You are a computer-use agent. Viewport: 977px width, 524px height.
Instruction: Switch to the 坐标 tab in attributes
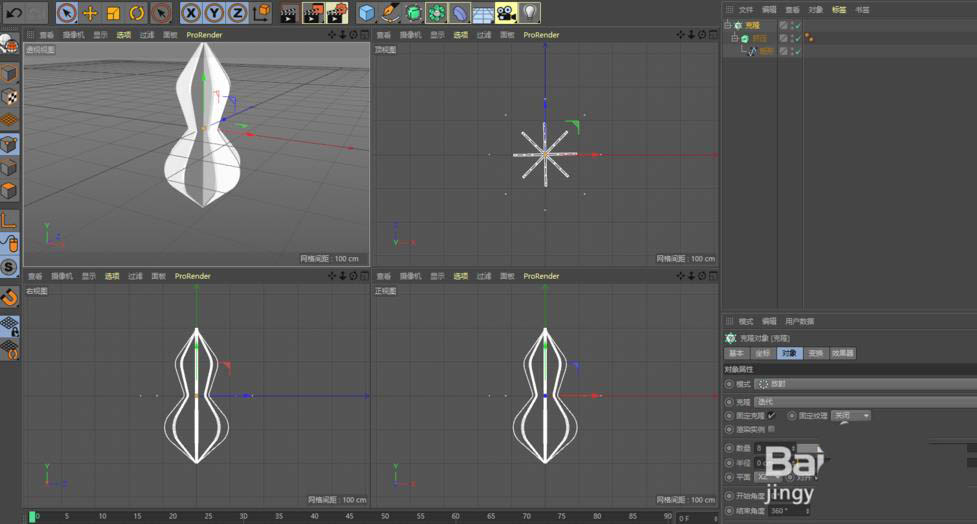coord(763,353)
